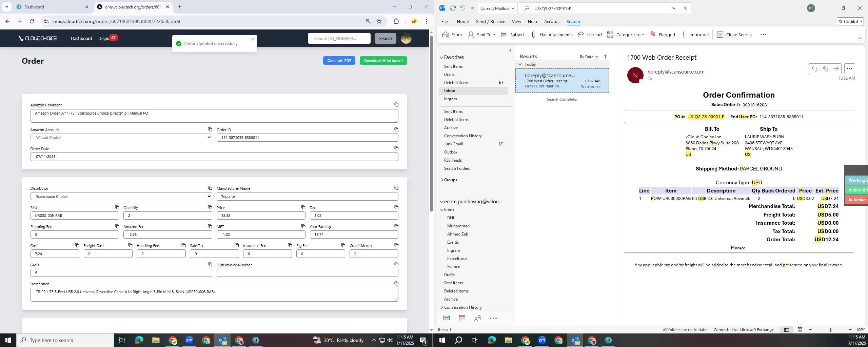Bookmark this page with the star icon

tap(379, 21)
